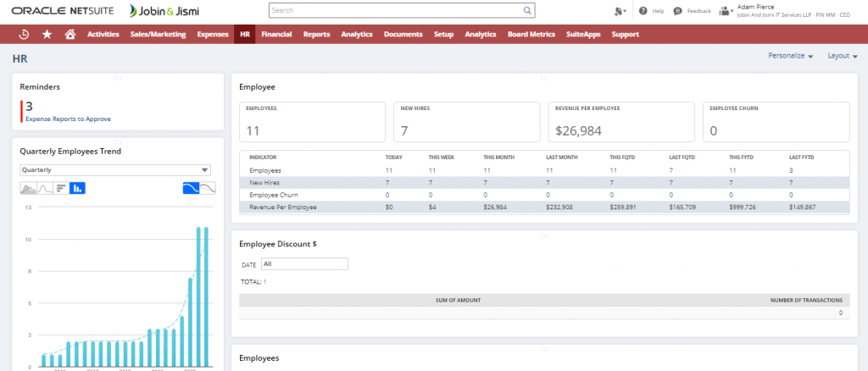Open the Create New document icon
This screenshot has height=371, width=868.
point(620,11)
